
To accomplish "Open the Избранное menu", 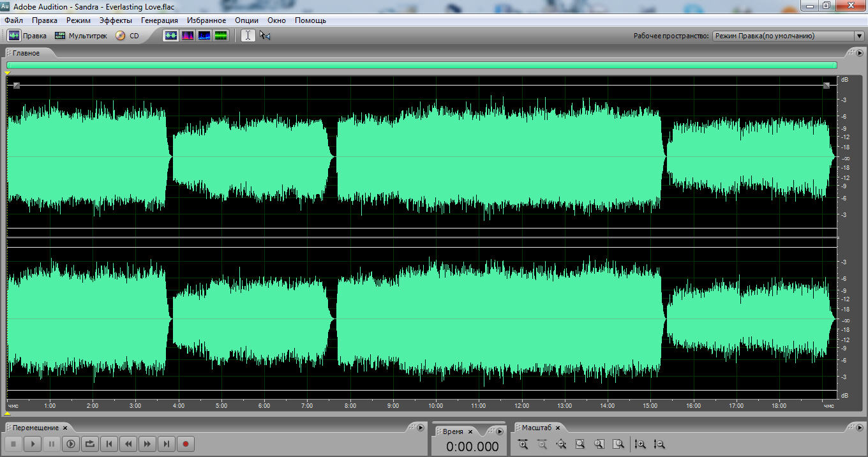I will 207,20.
